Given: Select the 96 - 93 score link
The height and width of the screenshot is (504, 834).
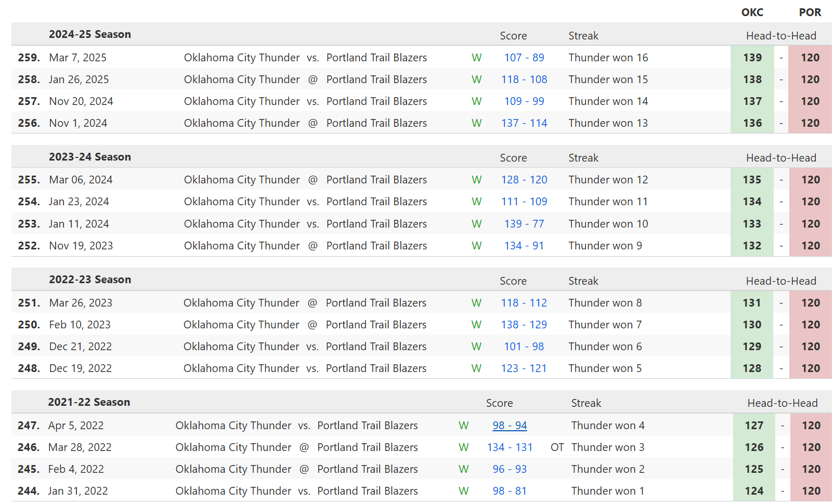Looking at the screenshot, I should [x=510, y=469].
